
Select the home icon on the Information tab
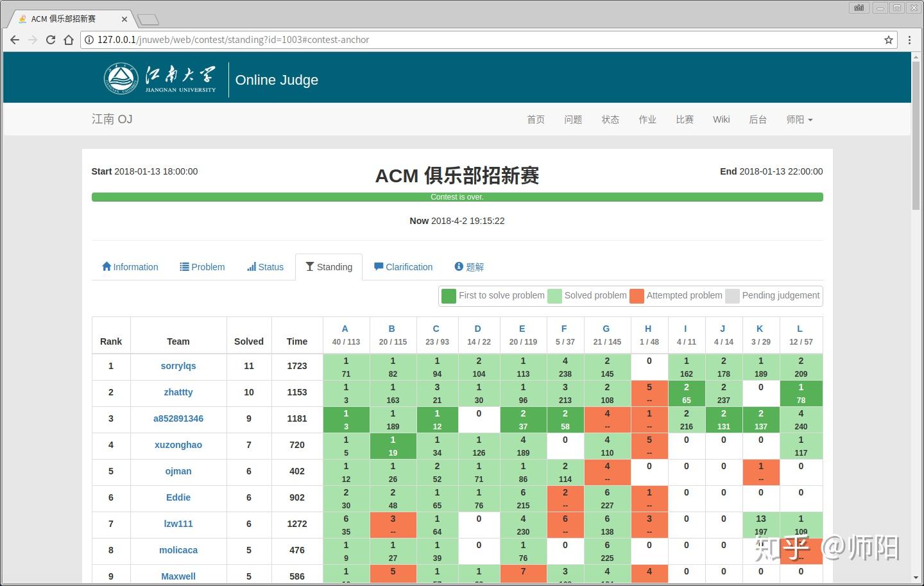[107, 266]
